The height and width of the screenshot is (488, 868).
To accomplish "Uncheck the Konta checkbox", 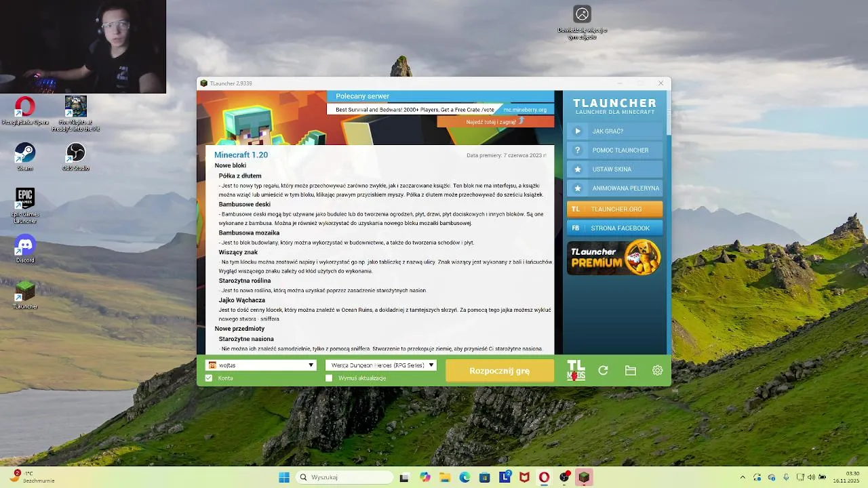I will [x=209, y=378].
